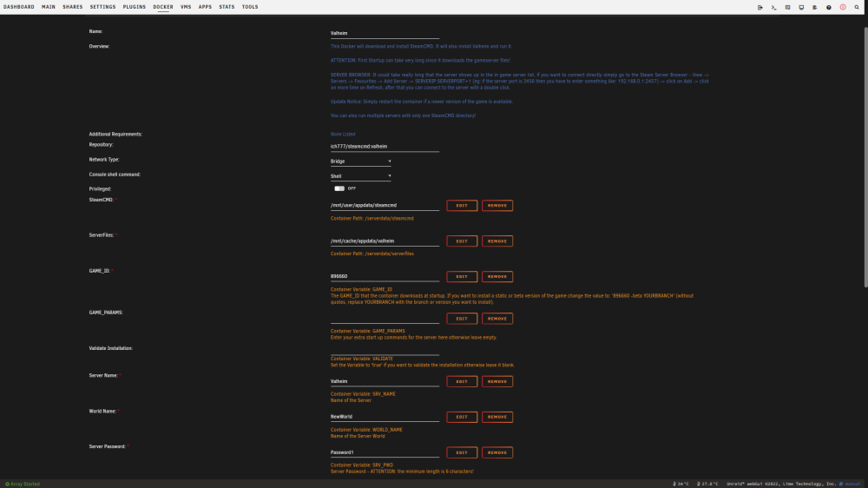Click 'Container Variable: WORLD_NAME' text

[x=366, y=430]
